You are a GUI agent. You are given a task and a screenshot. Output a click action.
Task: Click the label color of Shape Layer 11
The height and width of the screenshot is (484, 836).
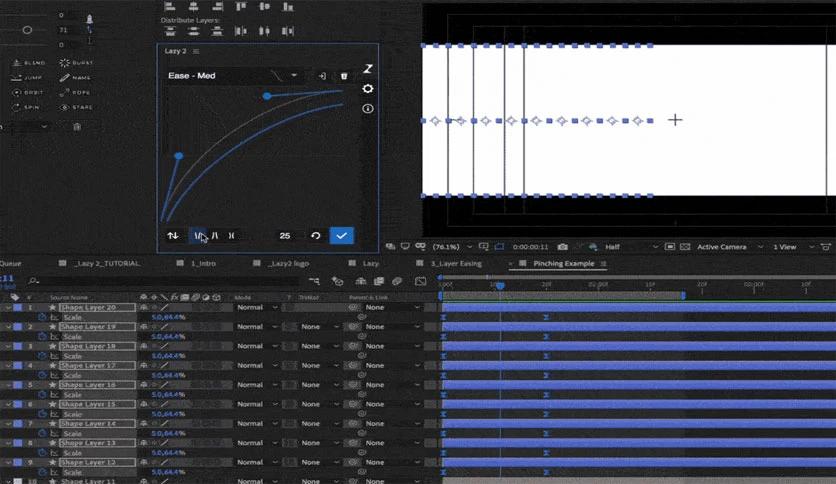click(x=18, y=481)
